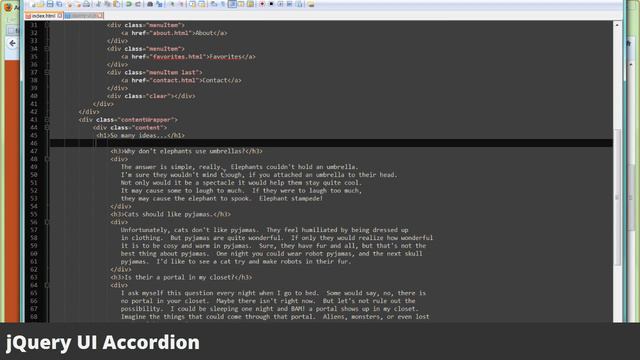Image resolution: width=640 pixels, height=360 pixels.
Task: Redo the last undone edit
Action: pos(138,4)
